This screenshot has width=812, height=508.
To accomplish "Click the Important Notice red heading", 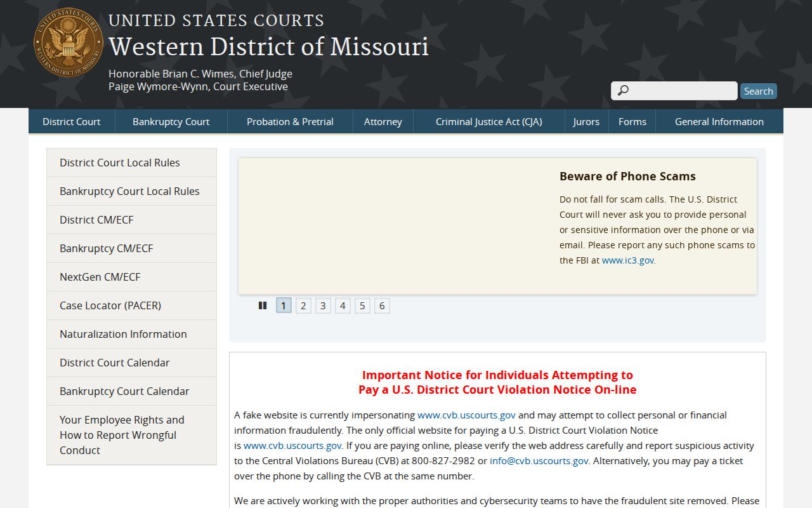I will point(497,382).
